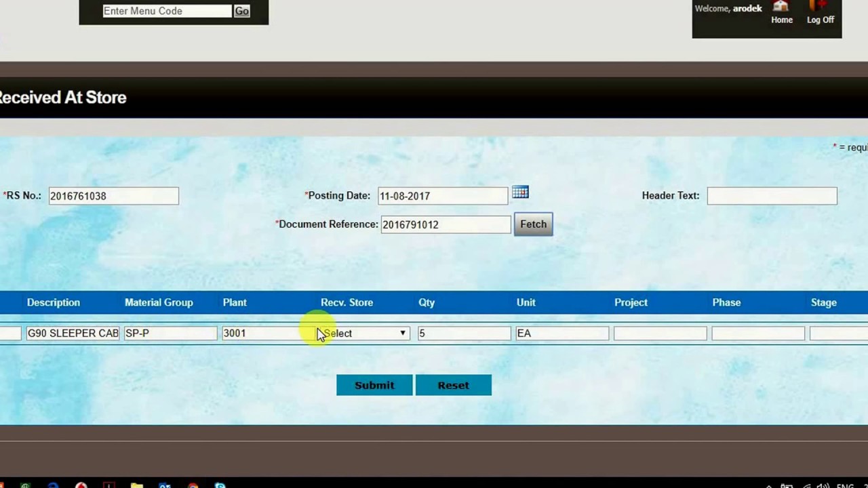Open the Posting Date calendar picker
The height and width of the screenshot is (488, 868).
coord(520,192)
